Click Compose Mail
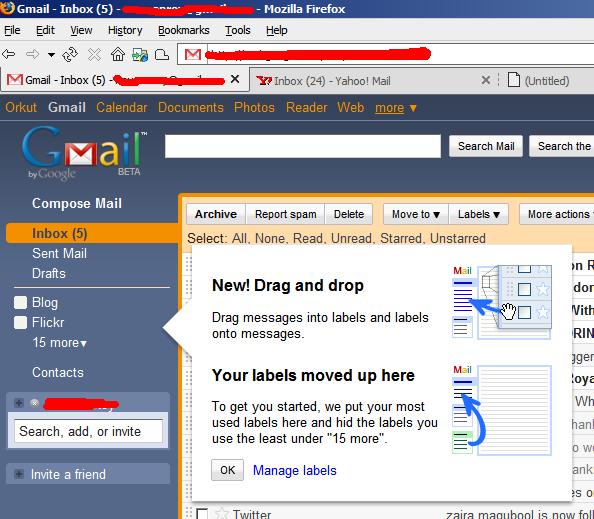Screen dimensions: 594x519 77,203
